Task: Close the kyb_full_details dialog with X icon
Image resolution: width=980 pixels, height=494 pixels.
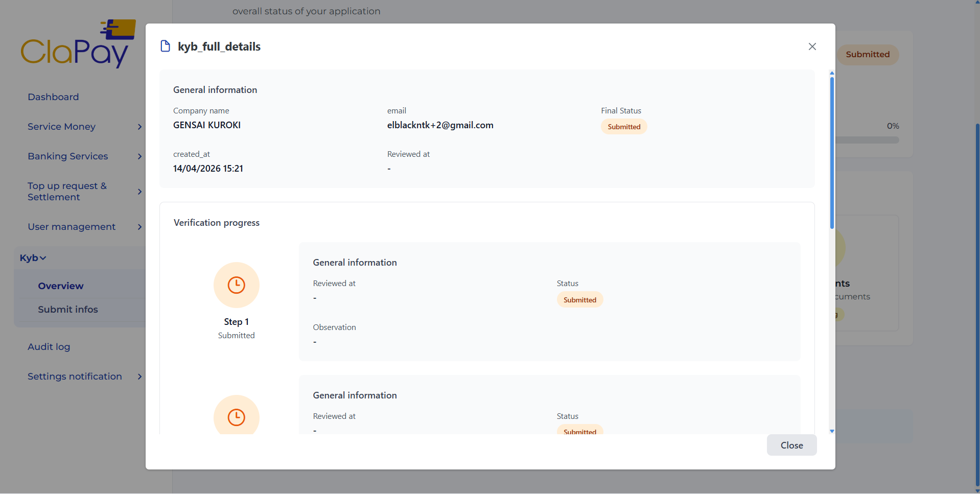Action: click(812, 46)
